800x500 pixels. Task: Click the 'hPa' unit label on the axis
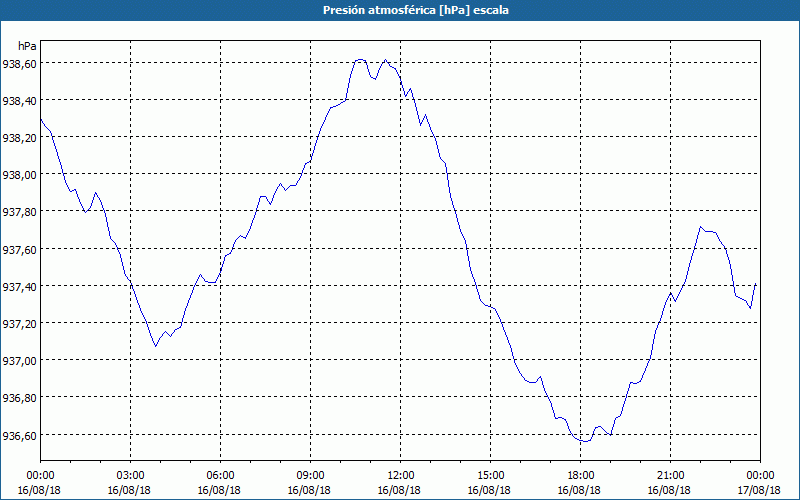[x=27, y=46]
